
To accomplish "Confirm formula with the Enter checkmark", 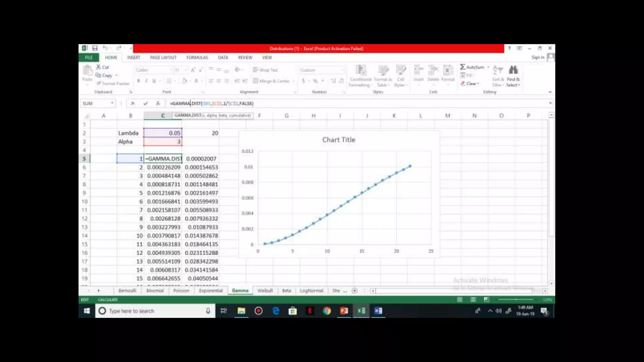I will pos(145,103).
